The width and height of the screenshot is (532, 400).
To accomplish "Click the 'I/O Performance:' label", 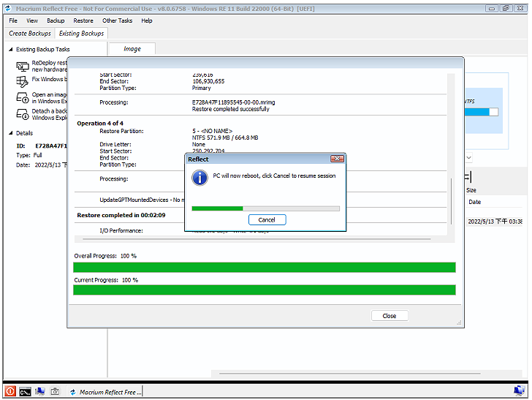I will 121,230.
